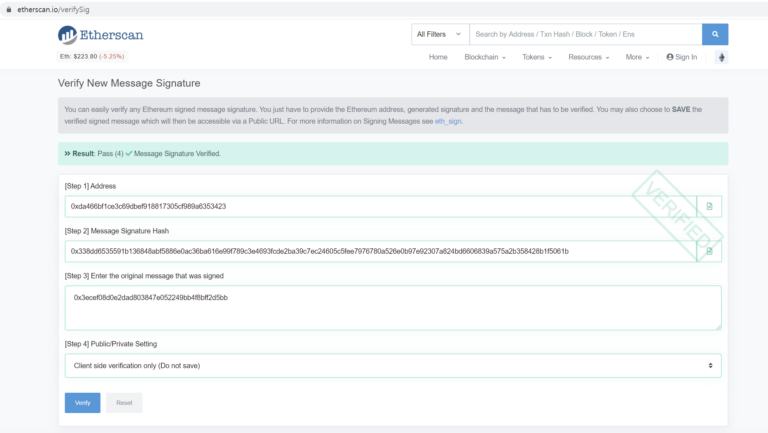This screenshot has height=433, width=768.
Task: Click the browser address bar lock icon
Action: [x=8, y=7]
